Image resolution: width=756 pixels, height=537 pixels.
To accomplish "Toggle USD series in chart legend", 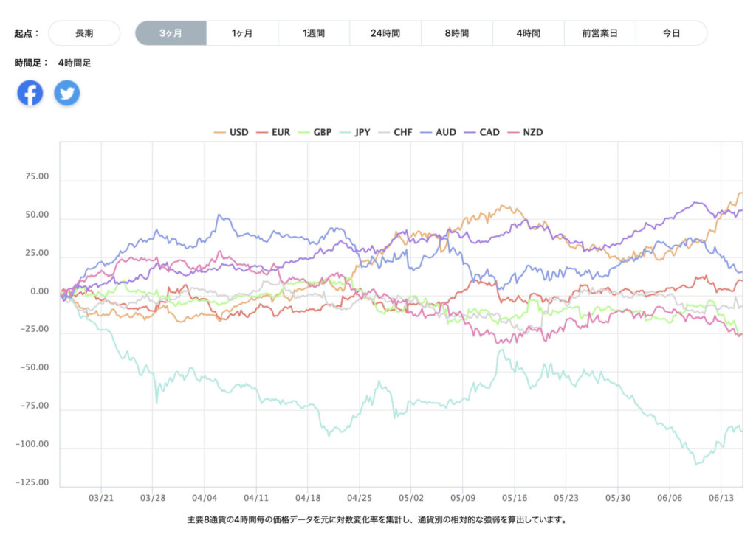I will click(x=230, y=132).
